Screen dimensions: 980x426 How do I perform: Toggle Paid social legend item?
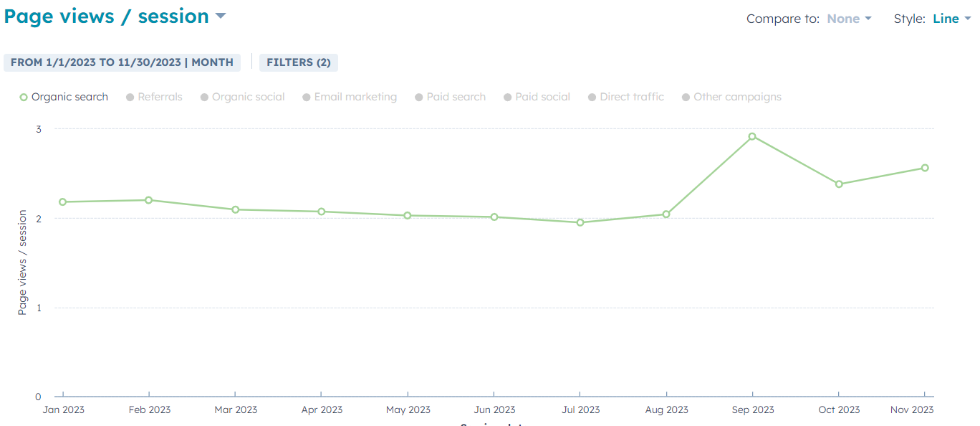537,97
